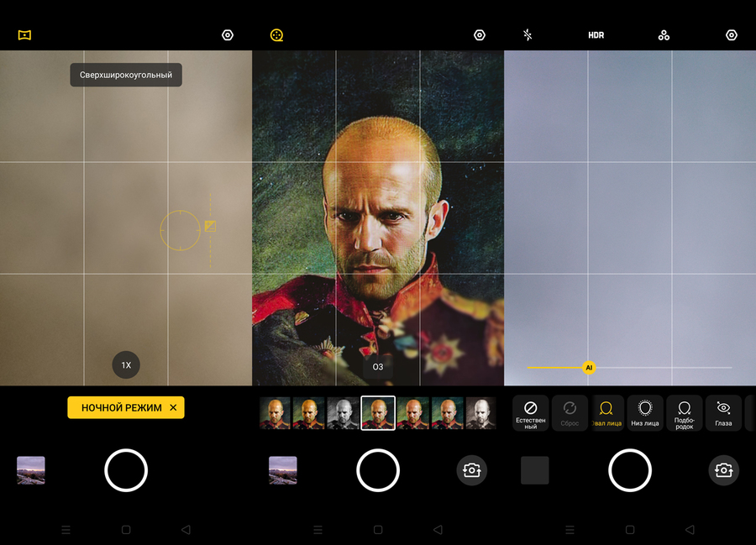Select the first filter thumbnail in strip
The width and height of the screenshot is (756, 545).
pyautogui.click(x=276, y=413)
